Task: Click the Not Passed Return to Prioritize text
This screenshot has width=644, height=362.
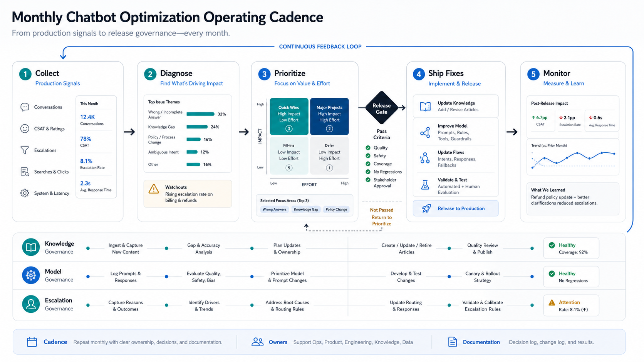Action: click(x=382, y=217)
